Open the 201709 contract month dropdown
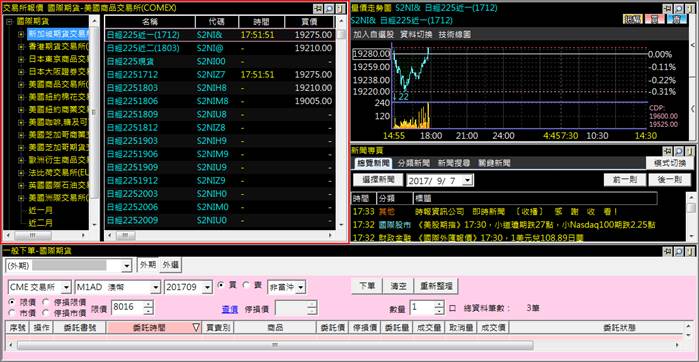 tap(207, 288)
